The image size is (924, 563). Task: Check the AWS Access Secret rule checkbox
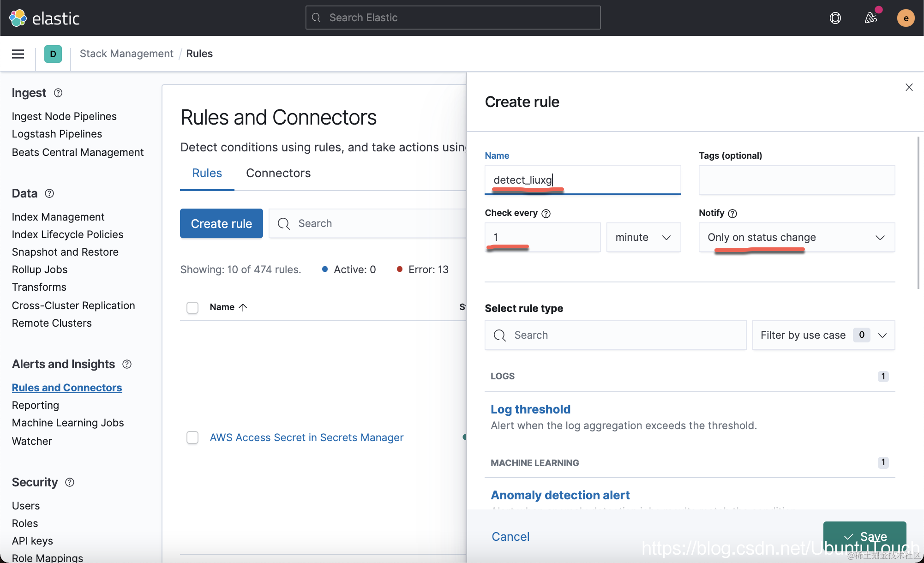pyautogui.click(x=192, y=437)
